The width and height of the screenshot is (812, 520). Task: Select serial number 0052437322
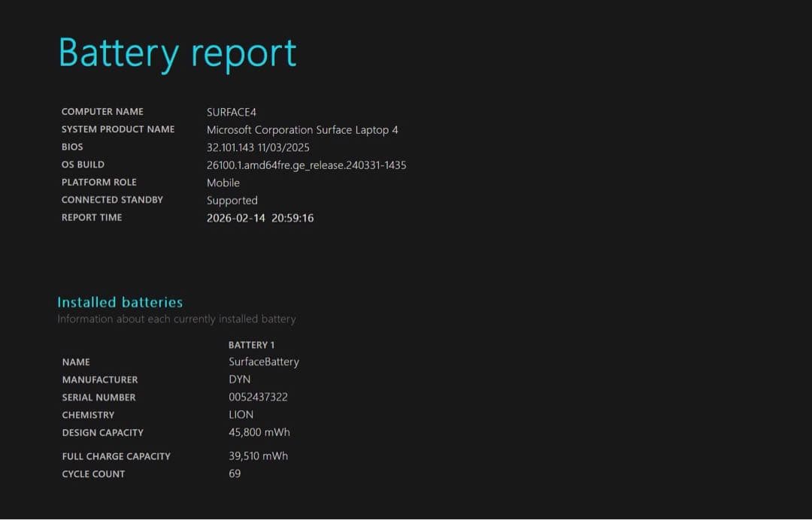click(x=259, y=398)
